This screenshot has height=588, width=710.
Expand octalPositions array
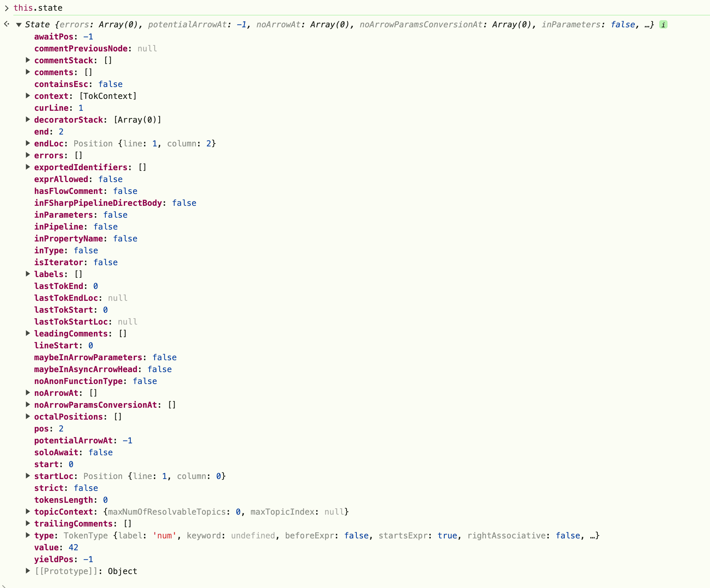tap(28, 416)
